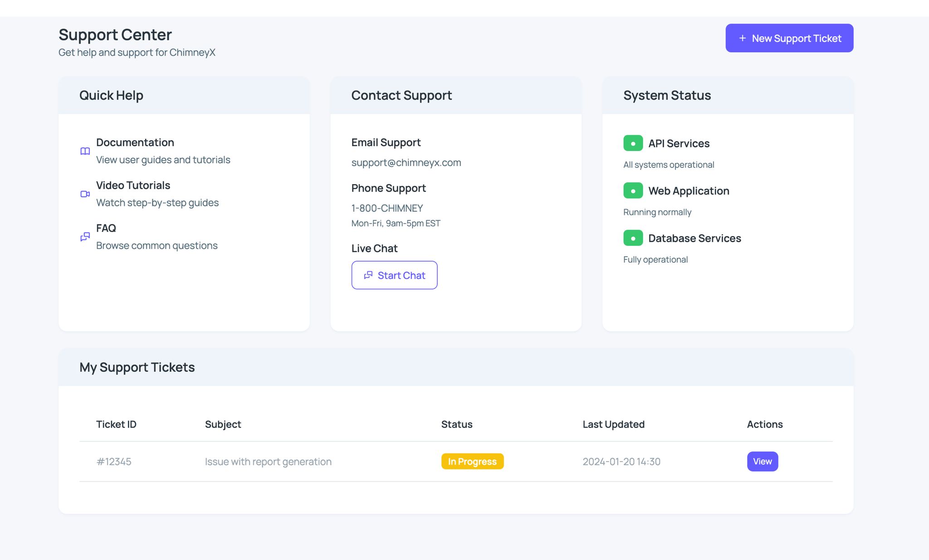
Task: Select the Issue with report generation subject
Action: (x=268, y=462)
